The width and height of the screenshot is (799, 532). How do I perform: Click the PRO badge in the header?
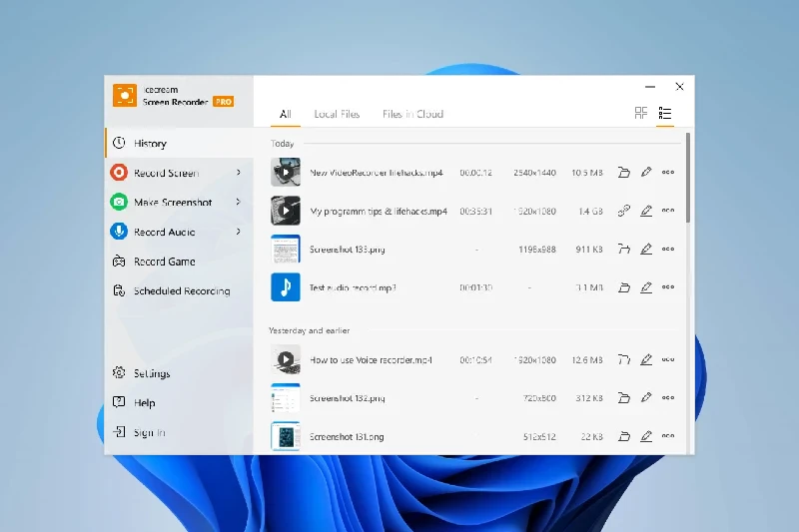point(223,102)
